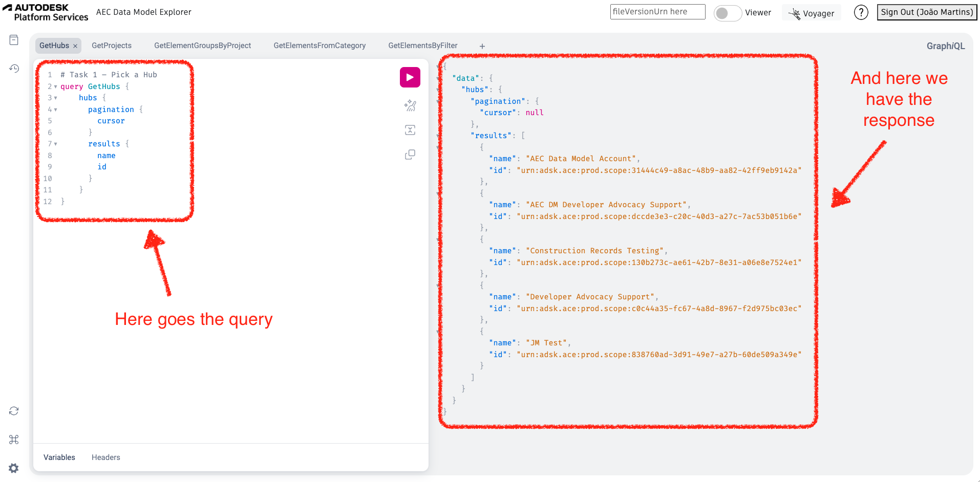Click "AEC DM Developer Advocacy Support" name value
Viewport: 980px width, 482px height.
coord(606,205)
